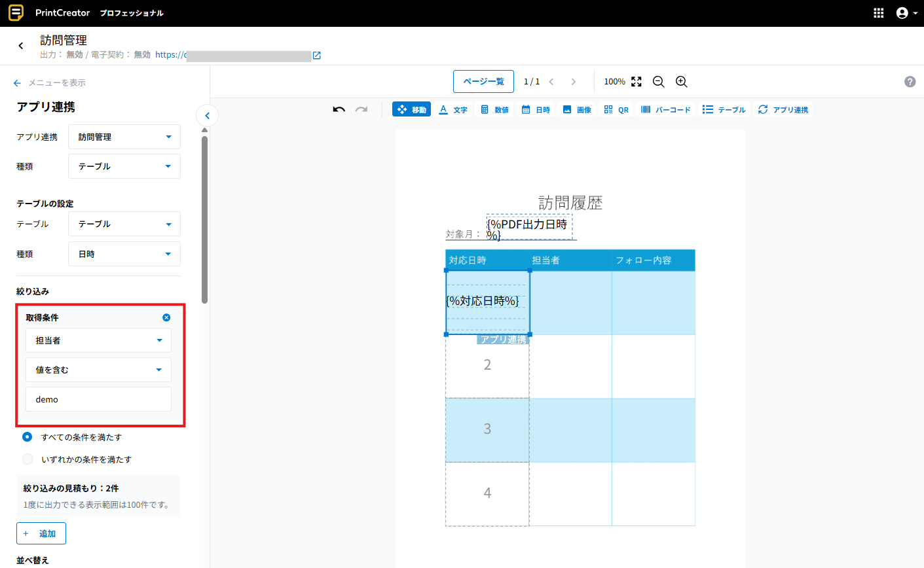Viewport: 924px width, 568px height.
Task: Open the 値を含む operator dropdown
Action: point(98,370)
